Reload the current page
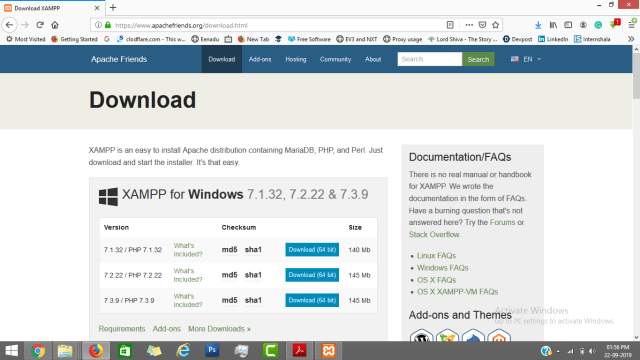640x360 pixels. (40, 25)
